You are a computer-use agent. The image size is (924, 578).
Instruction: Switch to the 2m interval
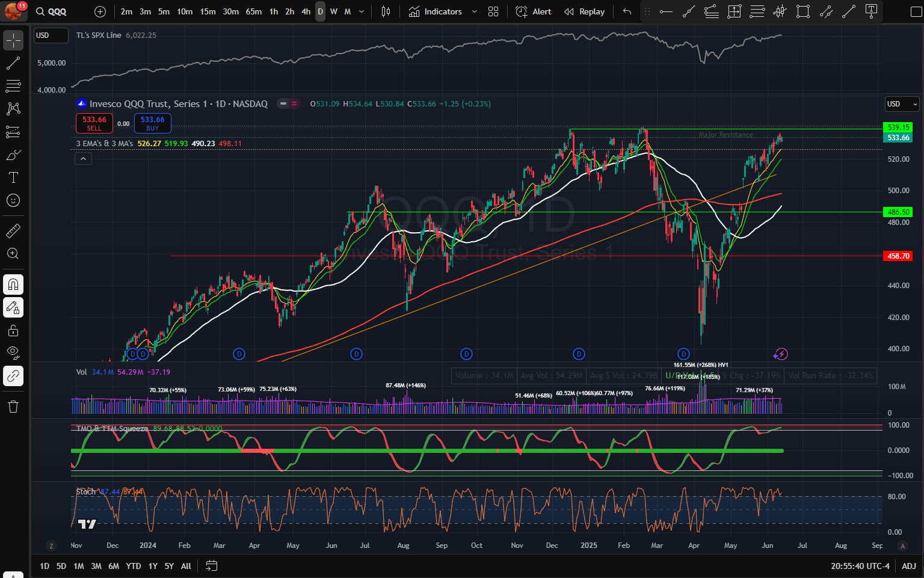pyautogui.click(x=126, y=11)
